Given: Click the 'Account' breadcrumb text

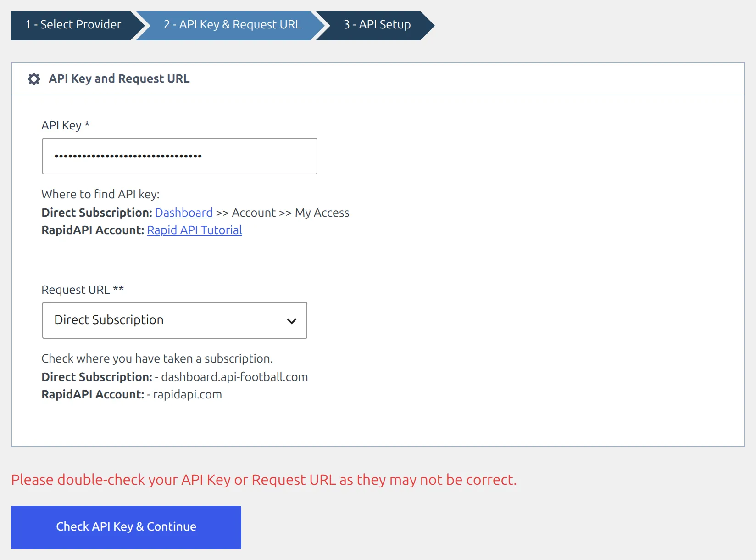Looking at the screenshot, I should pos(254,213).
